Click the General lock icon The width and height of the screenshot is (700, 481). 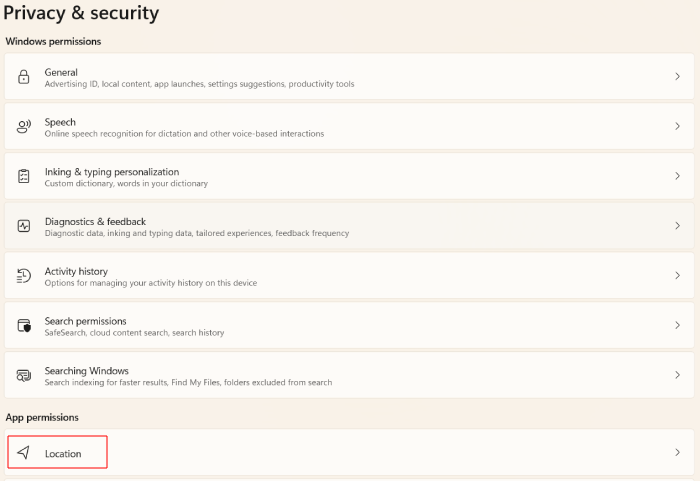pyautogui.click(x=24, y=77)
